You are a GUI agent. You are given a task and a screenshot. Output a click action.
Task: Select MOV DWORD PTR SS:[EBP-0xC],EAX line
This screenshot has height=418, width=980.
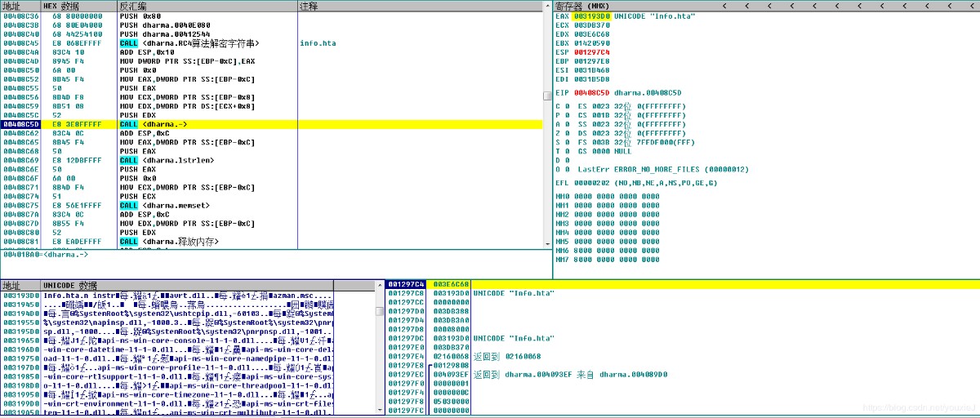187,61
